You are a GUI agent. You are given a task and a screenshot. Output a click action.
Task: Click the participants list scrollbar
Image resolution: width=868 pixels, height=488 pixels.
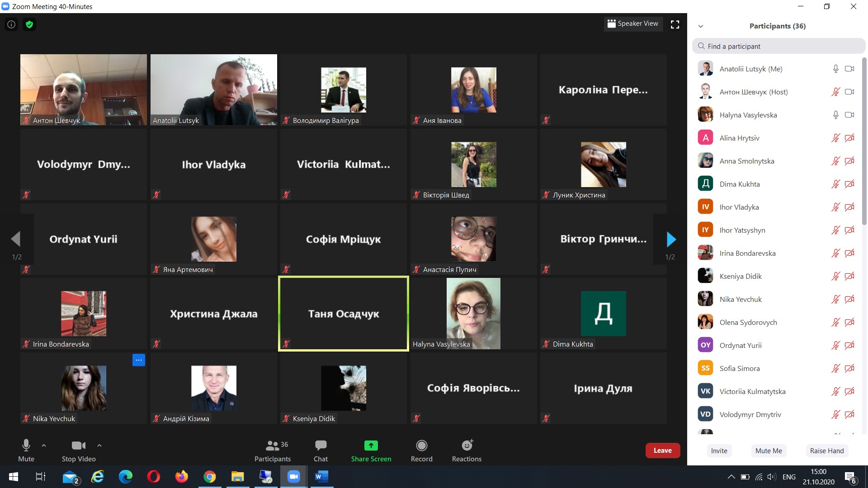[864, 141]
